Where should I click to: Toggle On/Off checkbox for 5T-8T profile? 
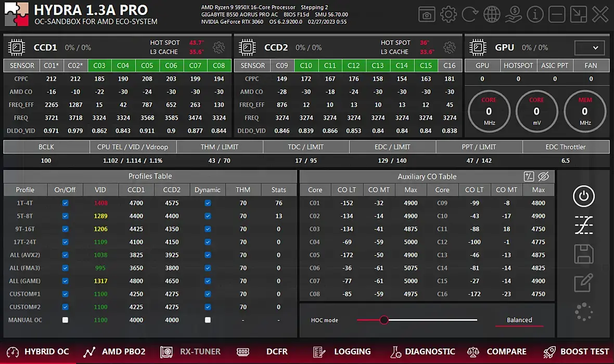click(x=65, y=216)
